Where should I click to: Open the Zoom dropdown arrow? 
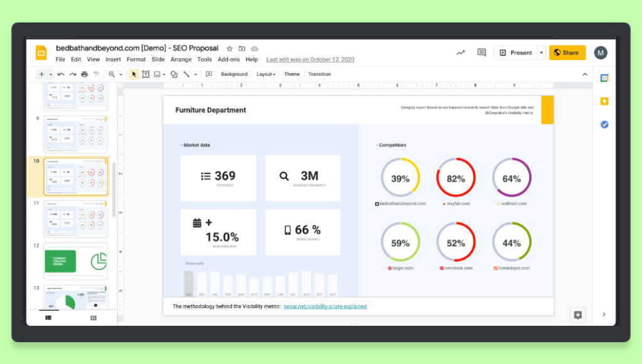pos(122,74)
